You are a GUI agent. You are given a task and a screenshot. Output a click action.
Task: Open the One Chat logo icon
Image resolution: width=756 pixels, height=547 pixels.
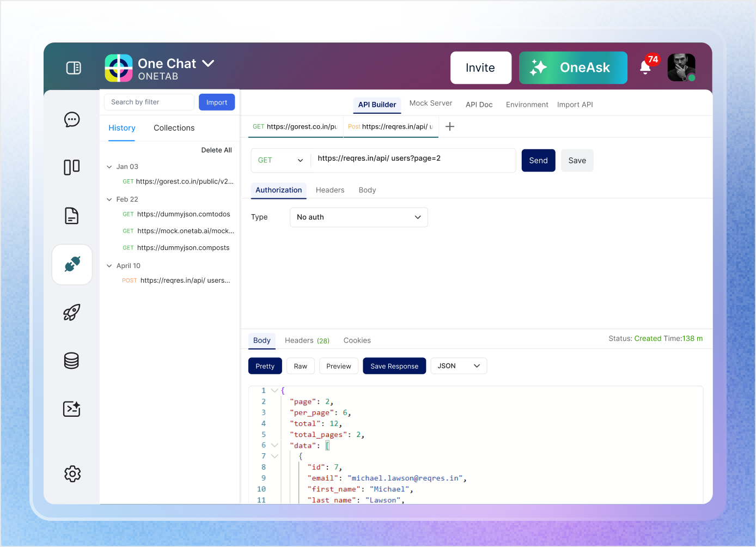tap(119, 68)
